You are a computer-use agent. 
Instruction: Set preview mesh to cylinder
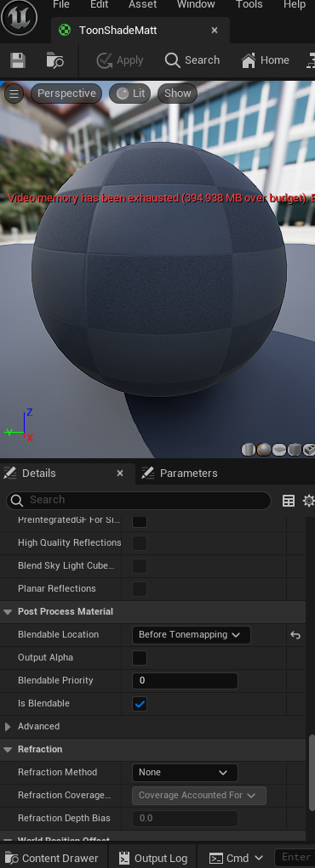click(x=249, y=449)
